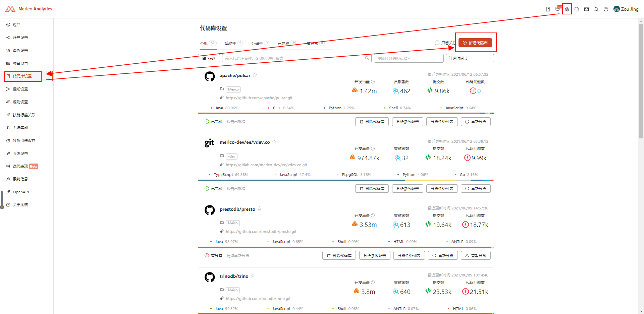Image resolution: width=644 pixels, height=314 pixels.
Task: Open the prestodb/presto GitHub URL link
Action: pyautogui.click(x=261, y=232)
